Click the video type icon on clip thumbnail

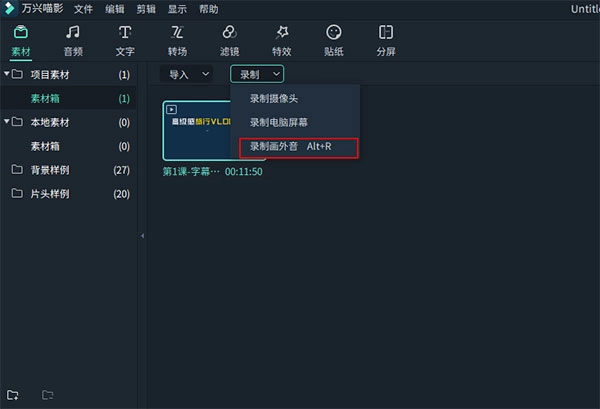tap(171, 110)
